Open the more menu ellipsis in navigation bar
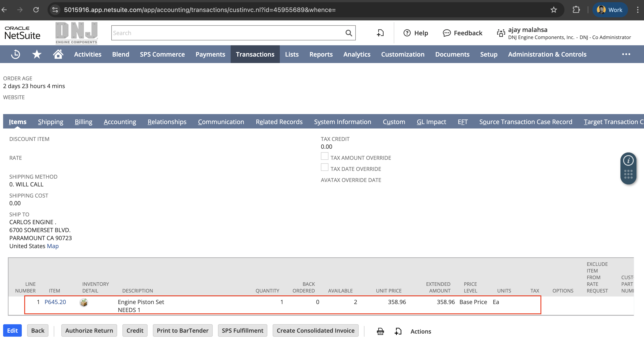Image resolution: width=644 pixels, height=344 pixels. [626, 54]
